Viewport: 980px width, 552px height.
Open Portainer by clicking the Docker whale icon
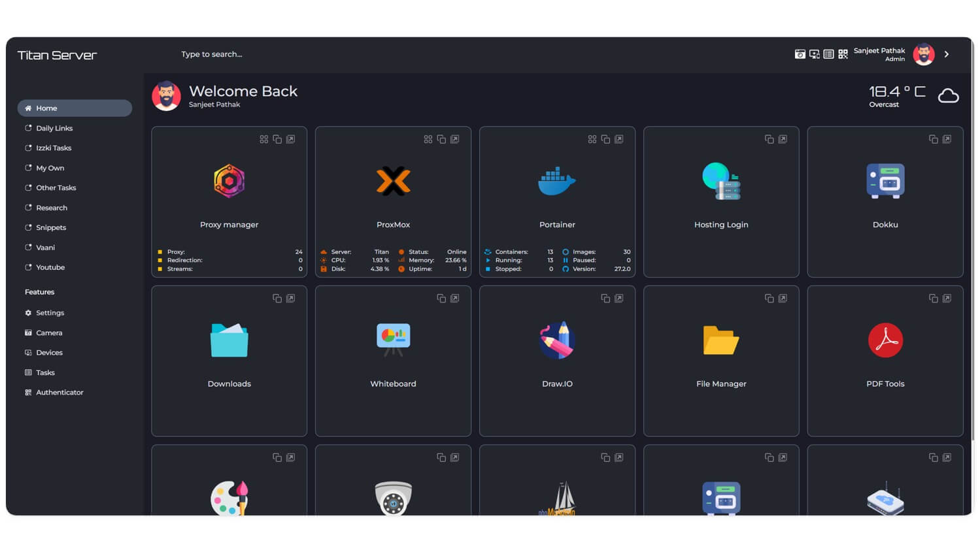(556, 181)
